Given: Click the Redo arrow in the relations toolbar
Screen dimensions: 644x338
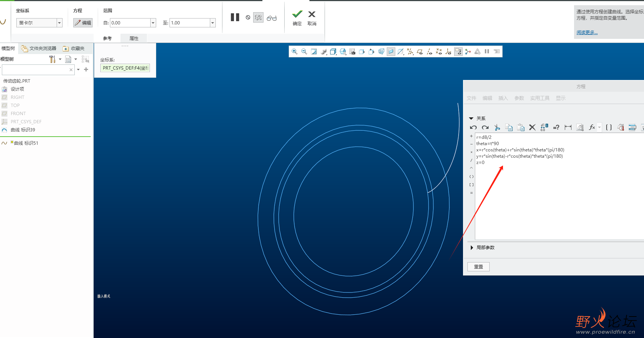Looking at the screenshot, I should tap(485, 127).
